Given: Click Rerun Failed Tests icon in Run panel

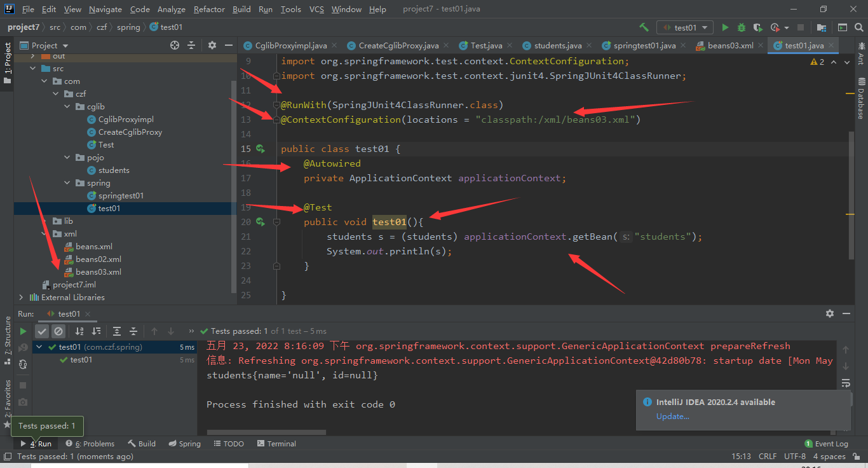Looking at the screenshot, I should (x=23, y=347).
